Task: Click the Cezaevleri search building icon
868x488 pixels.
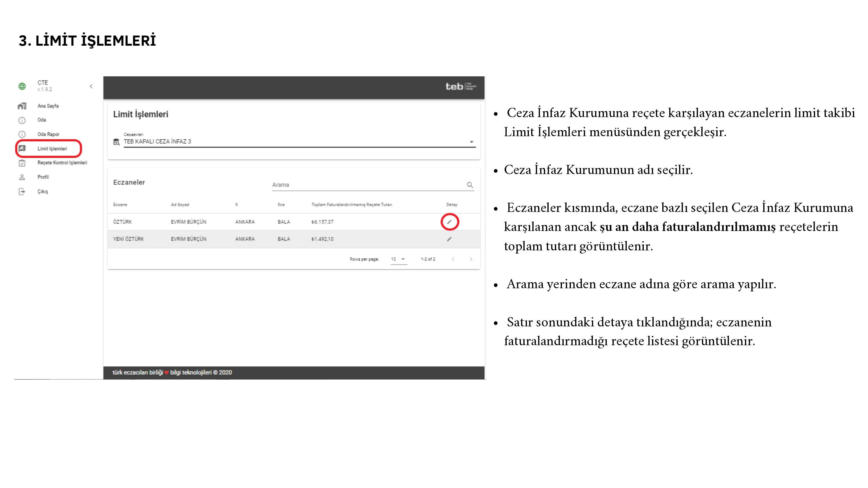Action: [x=116, y=142]
